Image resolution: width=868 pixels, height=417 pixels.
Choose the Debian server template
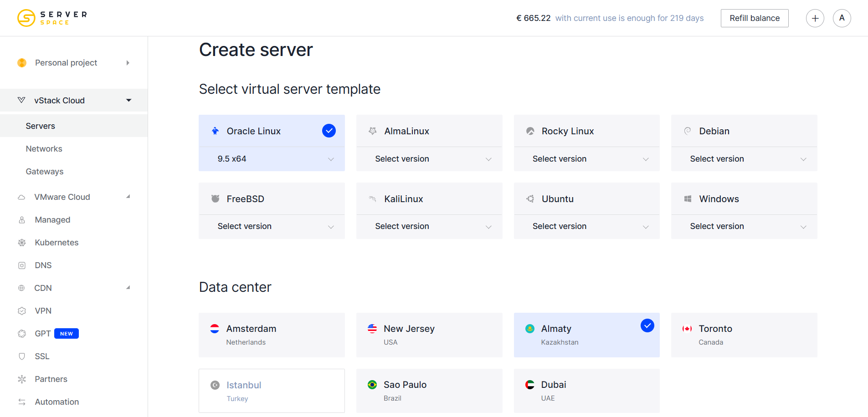[744, 131]
